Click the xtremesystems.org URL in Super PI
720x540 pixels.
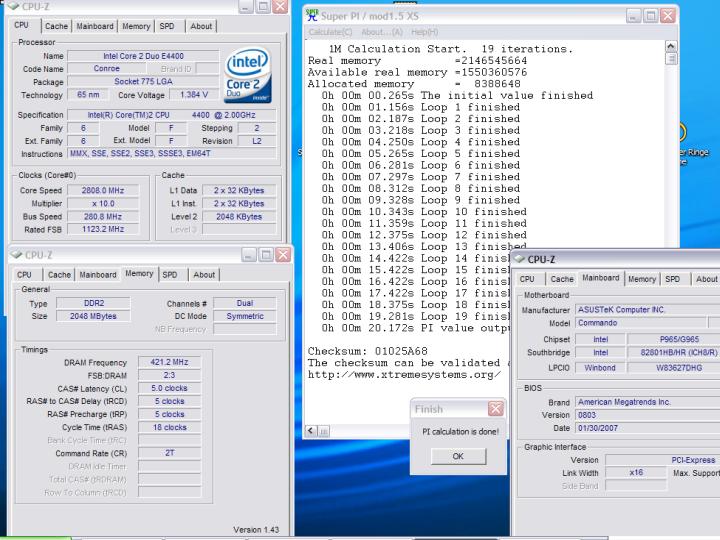click(404, 375)
